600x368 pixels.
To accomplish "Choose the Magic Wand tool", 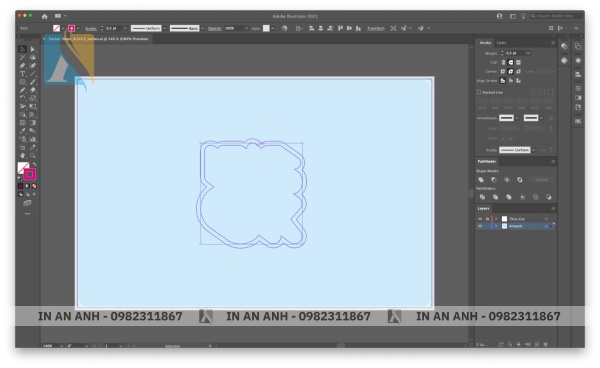I will click(x=22, y=57).
